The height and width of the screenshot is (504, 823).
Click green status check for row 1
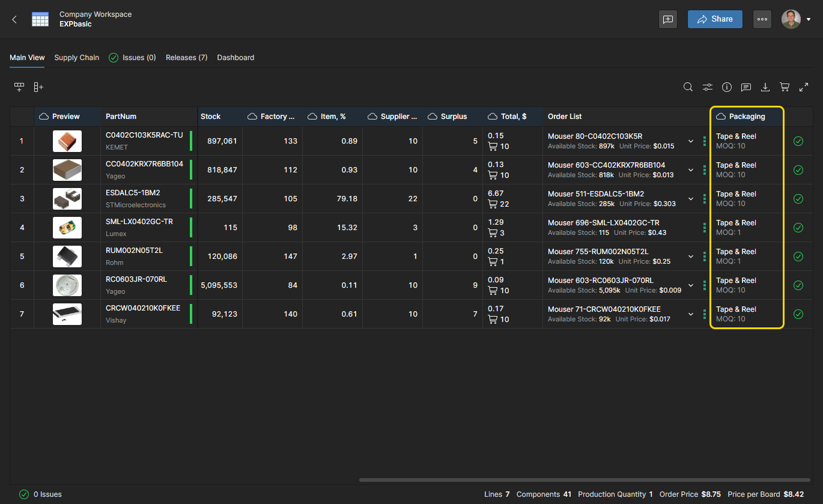coord(798,141)
